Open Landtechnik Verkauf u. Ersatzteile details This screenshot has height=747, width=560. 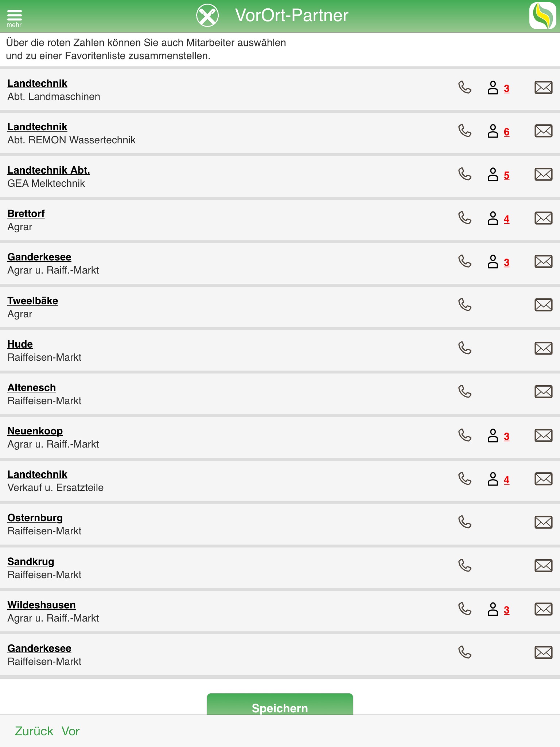(x=37, y=475)
